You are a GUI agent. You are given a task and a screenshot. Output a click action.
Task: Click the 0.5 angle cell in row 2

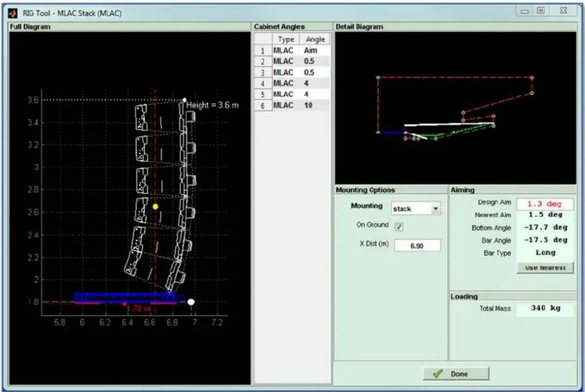point(315,62)
